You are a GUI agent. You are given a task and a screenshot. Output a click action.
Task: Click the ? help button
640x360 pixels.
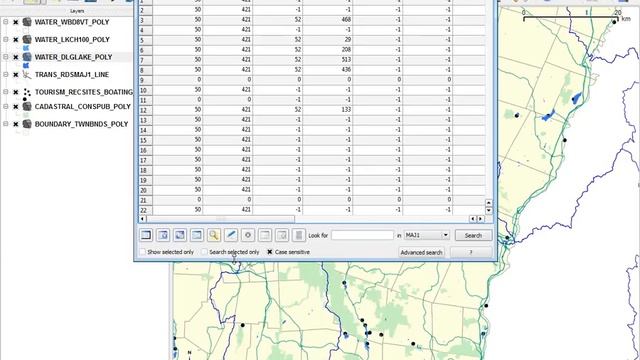click(471, 253)
